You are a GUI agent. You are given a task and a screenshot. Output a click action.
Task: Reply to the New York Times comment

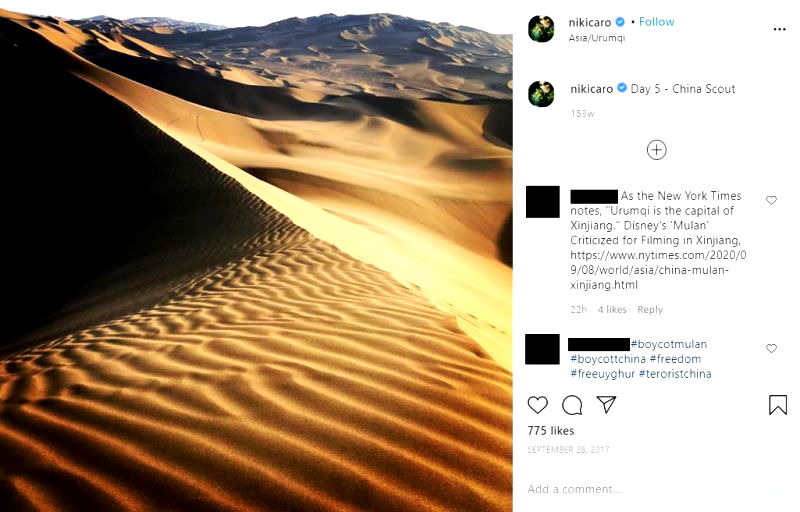click(x=649, y=310)
